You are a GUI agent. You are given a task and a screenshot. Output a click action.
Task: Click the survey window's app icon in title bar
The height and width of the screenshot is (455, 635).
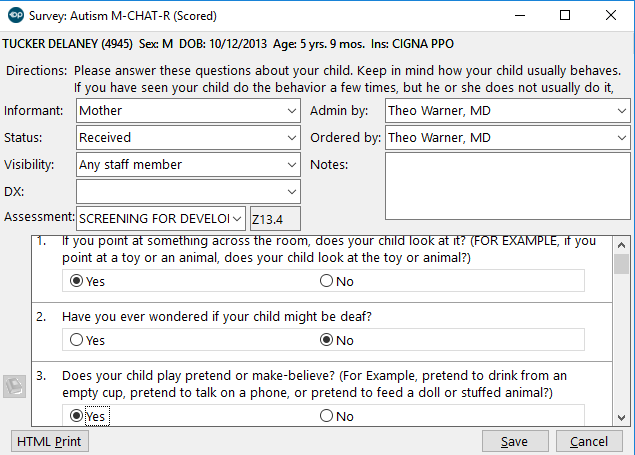coord(14,16)
